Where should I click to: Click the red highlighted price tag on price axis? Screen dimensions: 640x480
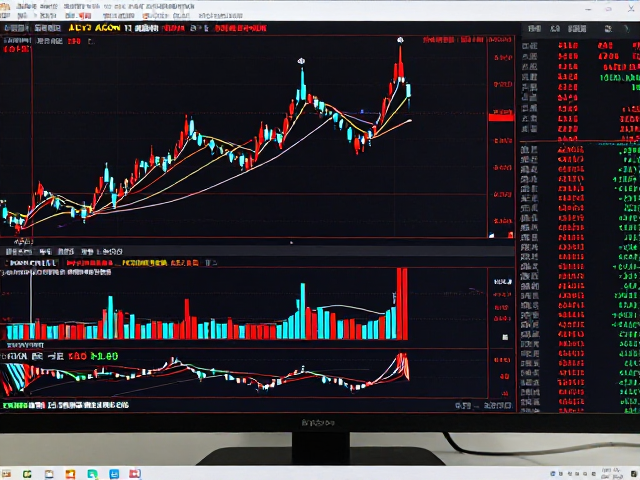tap(501, 117)
